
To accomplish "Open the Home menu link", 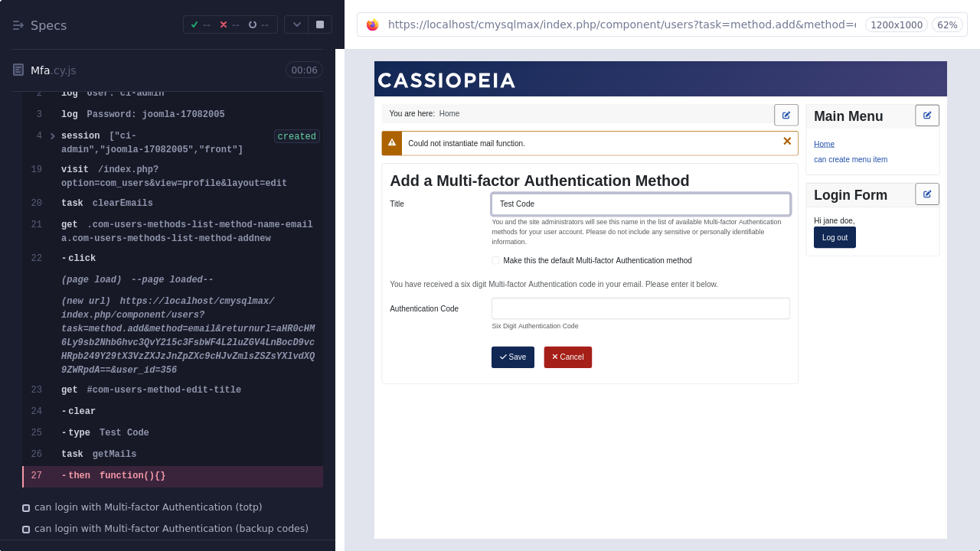I will point(824,144).
